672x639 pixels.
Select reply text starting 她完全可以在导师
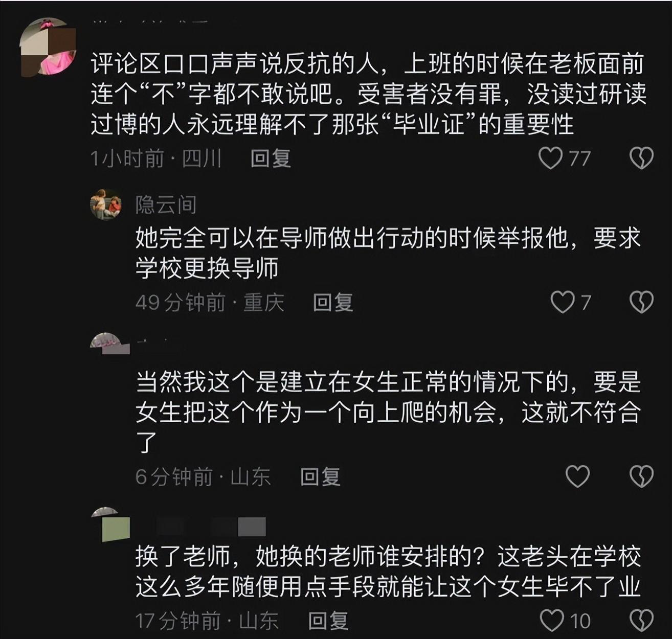click(x=388, y=253)
